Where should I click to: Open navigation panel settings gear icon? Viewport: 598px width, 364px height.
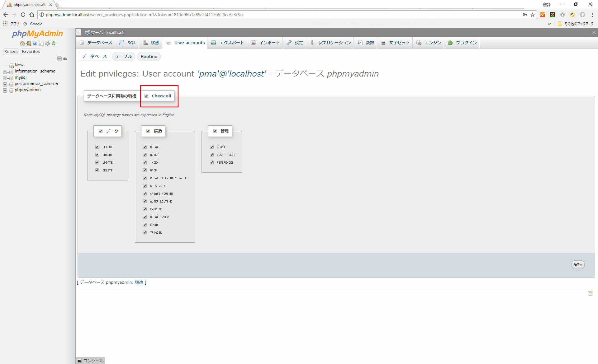(47, 43)
